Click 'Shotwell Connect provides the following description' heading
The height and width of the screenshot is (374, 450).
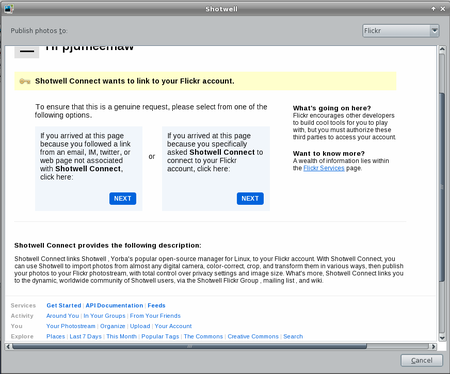tap(108, 245)
